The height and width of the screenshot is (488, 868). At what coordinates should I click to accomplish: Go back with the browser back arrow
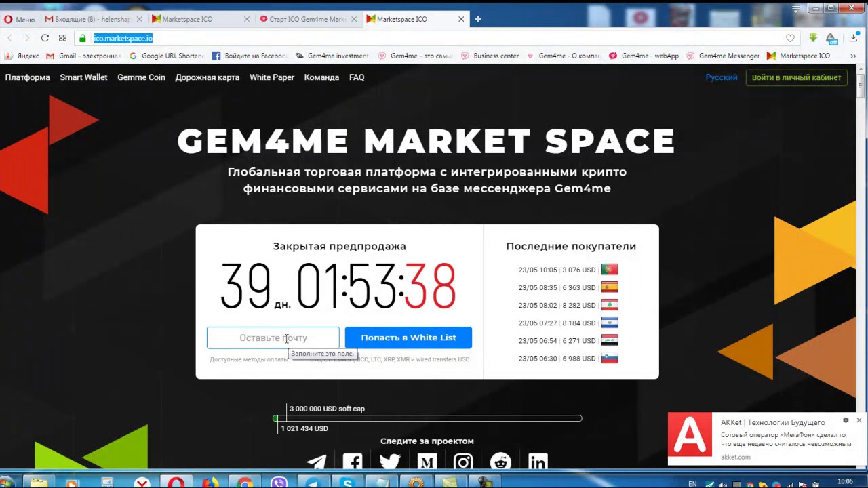(x=9, y=38)
